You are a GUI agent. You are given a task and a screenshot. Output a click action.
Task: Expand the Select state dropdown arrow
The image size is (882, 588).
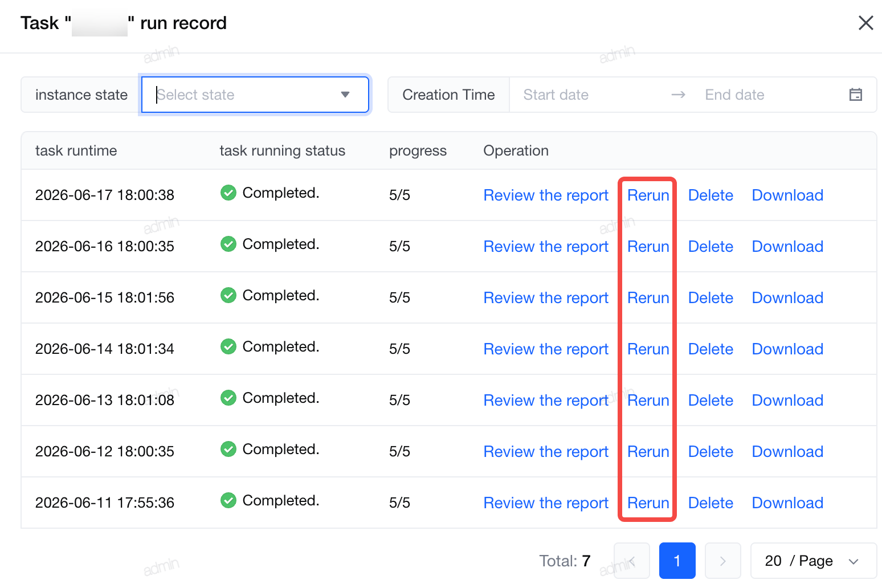tap(345, 95)
